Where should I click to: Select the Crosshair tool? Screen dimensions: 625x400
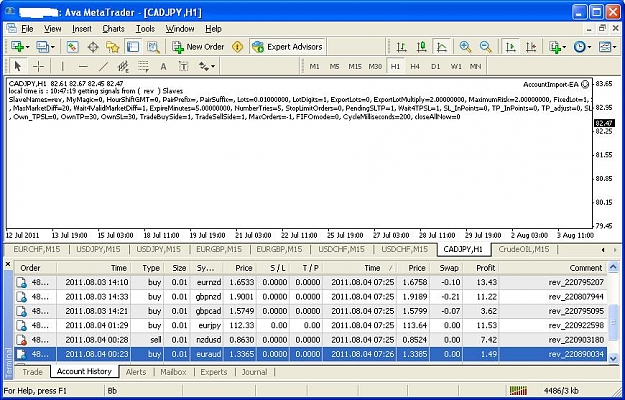(38, 67)
